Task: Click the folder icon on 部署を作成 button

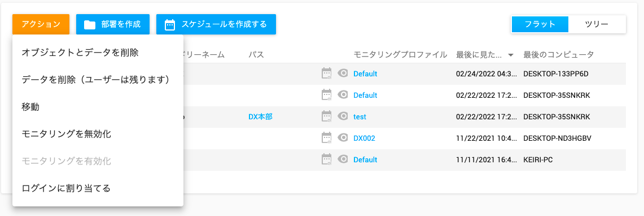Action: 90,25
